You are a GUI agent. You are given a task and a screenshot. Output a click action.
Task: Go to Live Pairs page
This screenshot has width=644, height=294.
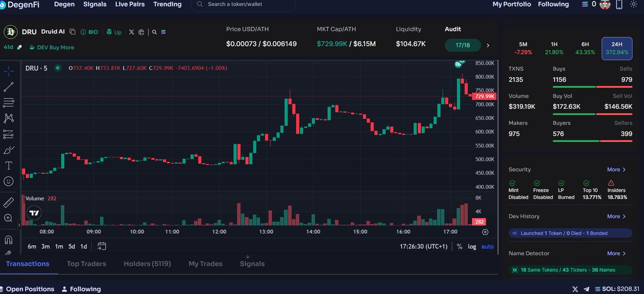(x=130, y=4)
